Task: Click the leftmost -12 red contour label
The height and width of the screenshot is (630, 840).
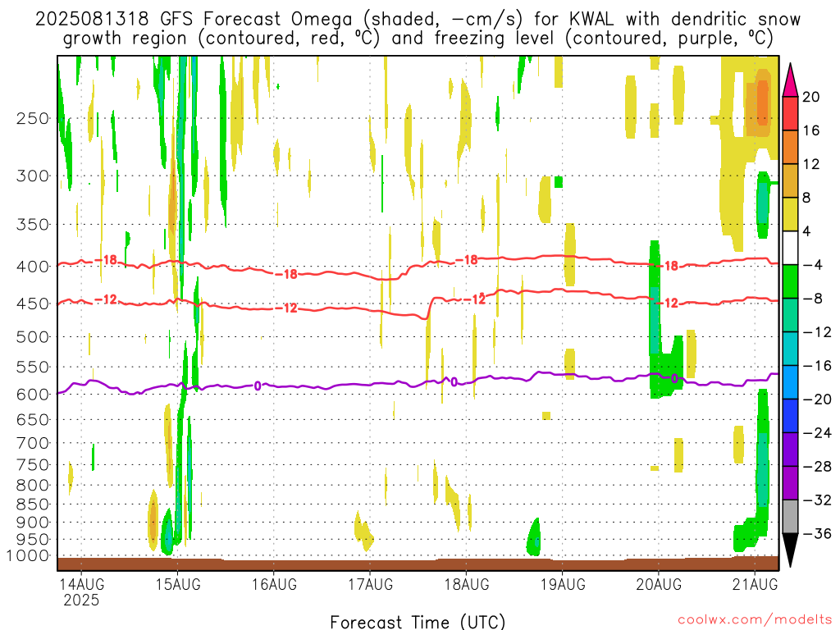Action: (106, 299)
